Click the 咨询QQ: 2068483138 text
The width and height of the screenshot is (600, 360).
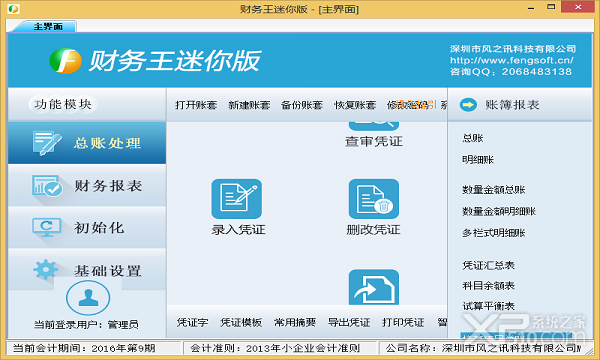click(511, 72)
